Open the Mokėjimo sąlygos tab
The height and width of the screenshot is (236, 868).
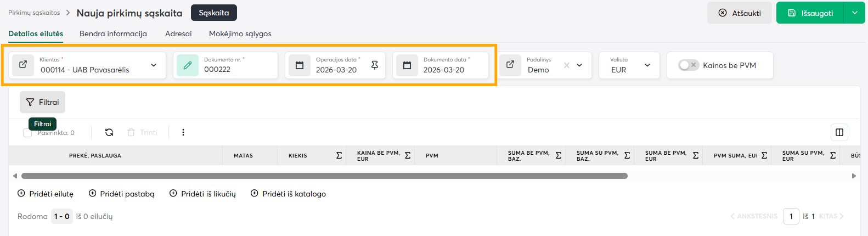click(x=240, y=33)
